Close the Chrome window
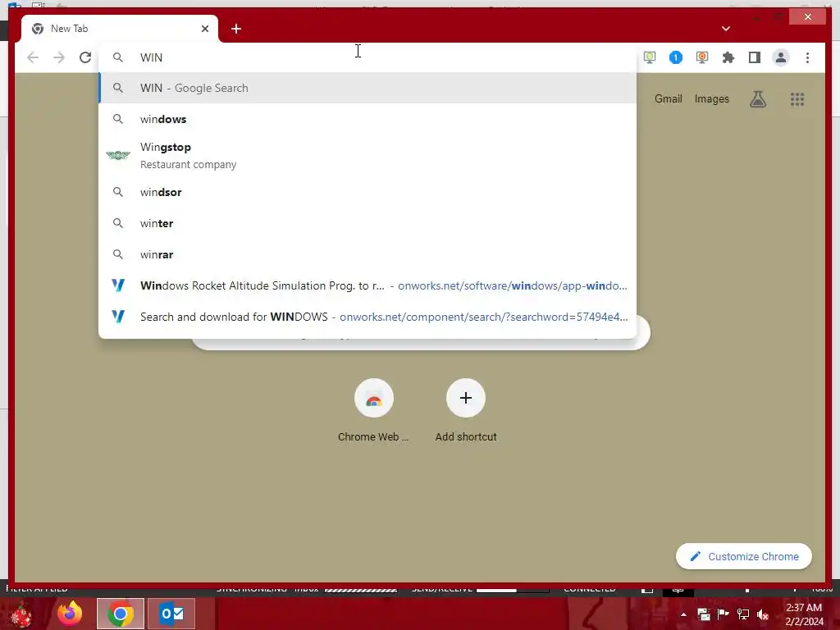The image size is (840, 630). tap(808, 17)
